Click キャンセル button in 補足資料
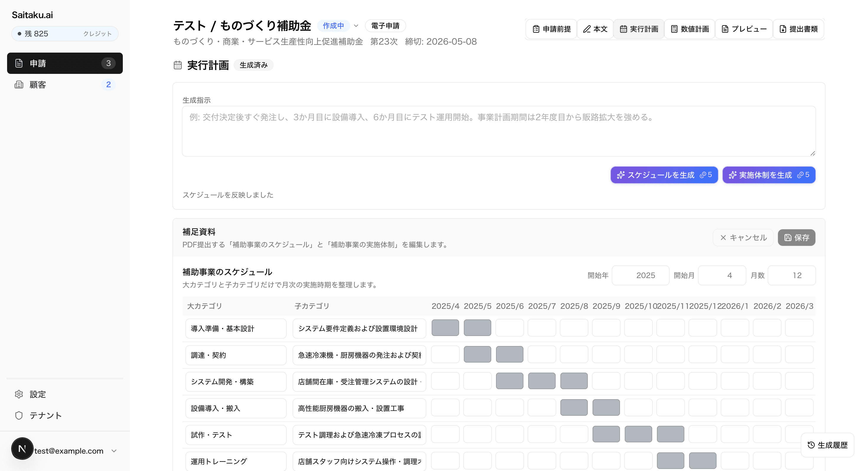The image size is (868, 471). pyautogui.click(x=743, y=238)
